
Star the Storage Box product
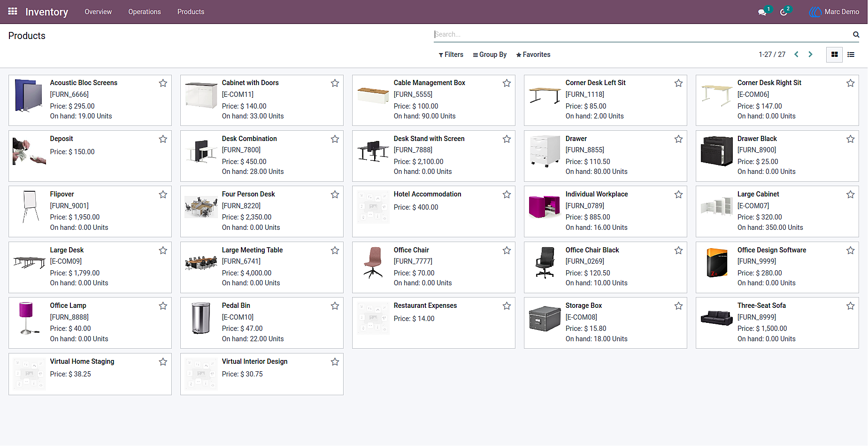point(678,306)
